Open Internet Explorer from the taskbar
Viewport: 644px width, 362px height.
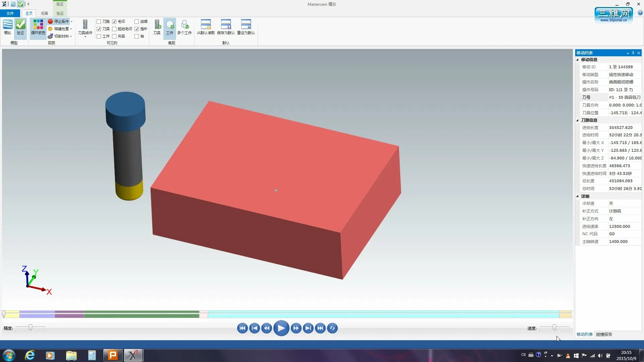coord(30,355)
